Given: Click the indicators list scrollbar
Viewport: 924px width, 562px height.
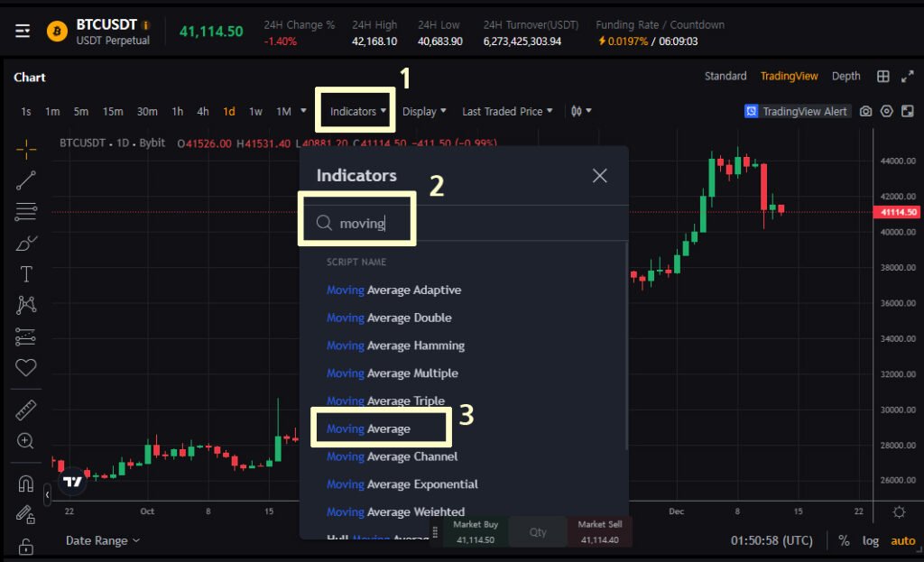Looking at the screenshot, I should pyautogui.click(x=626, y=346).
